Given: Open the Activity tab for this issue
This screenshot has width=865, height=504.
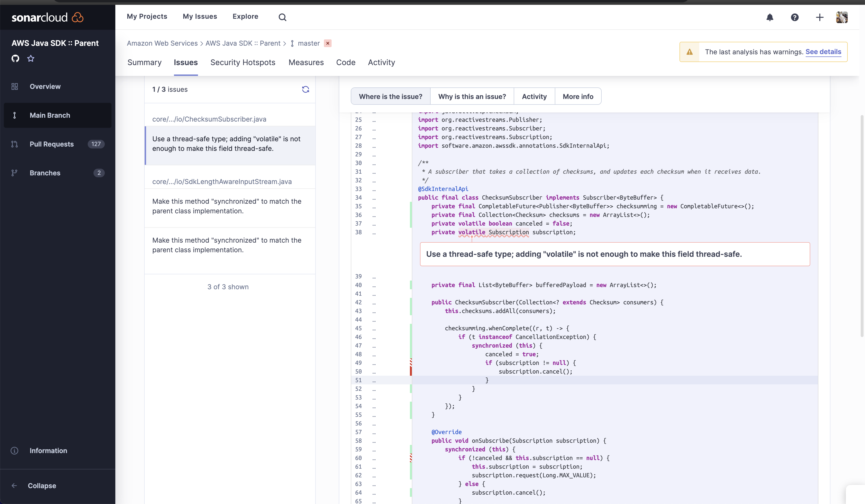Looking at the screenshot, I should click(534, 96).
